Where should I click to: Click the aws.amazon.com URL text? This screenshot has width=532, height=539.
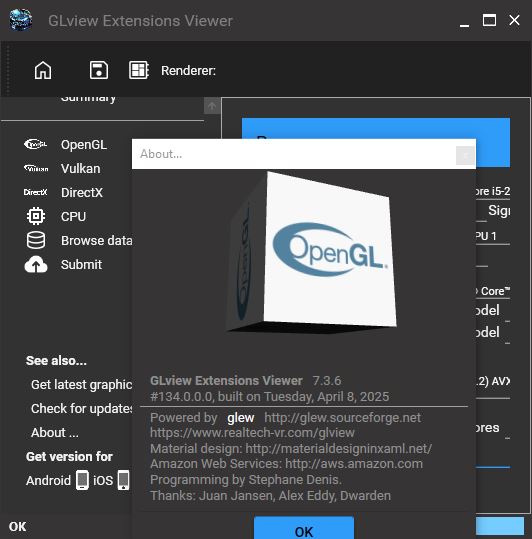tap(354, 464)
